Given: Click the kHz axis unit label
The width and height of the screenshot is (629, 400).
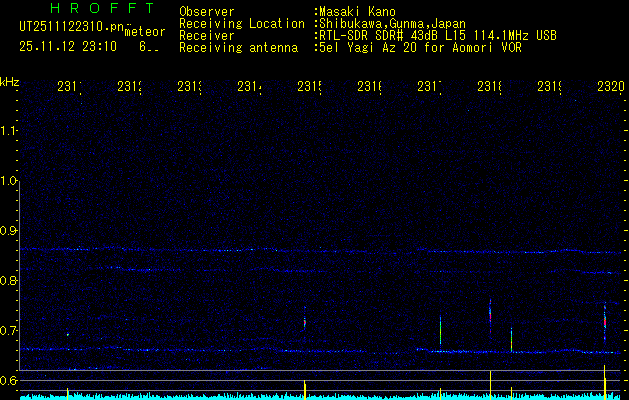Looking at the screenshot, I should tap(9, 81).
